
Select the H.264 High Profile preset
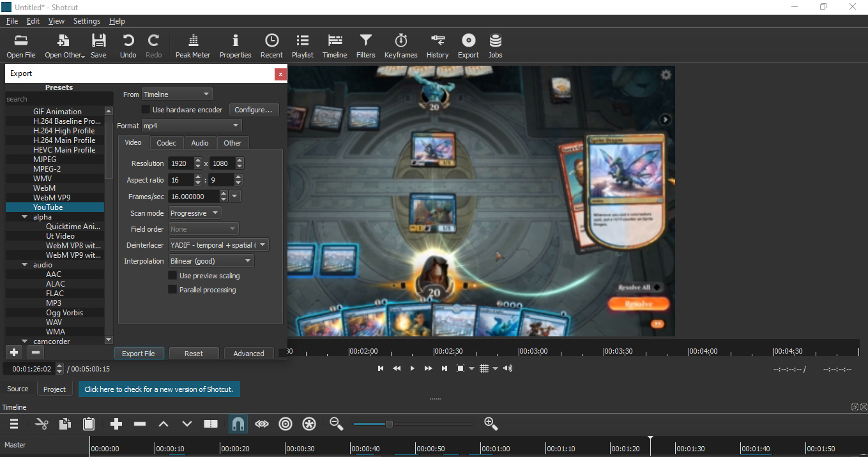[64, 131]
